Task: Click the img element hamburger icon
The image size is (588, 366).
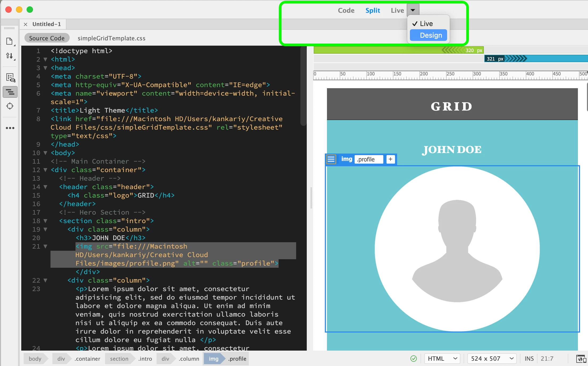Action: click(x=331, y=159)
